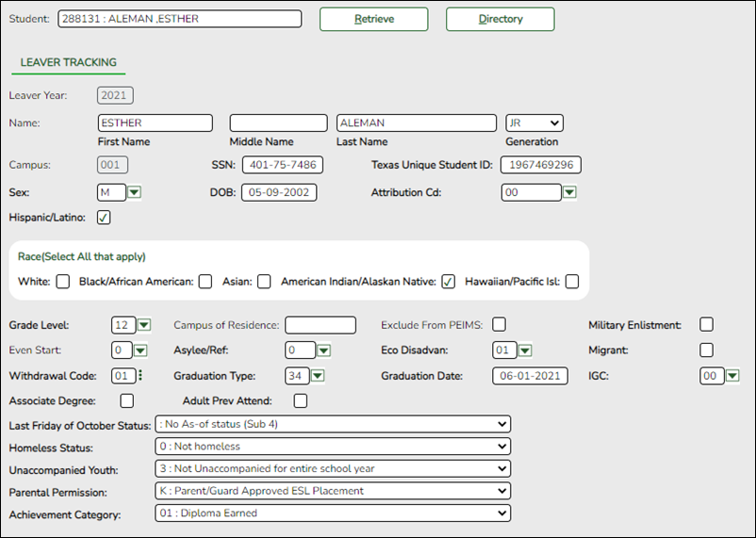Click the disabled Campus field 001
Image resolution: width=756 pixels, height=538 pixels.
[112, 165]
